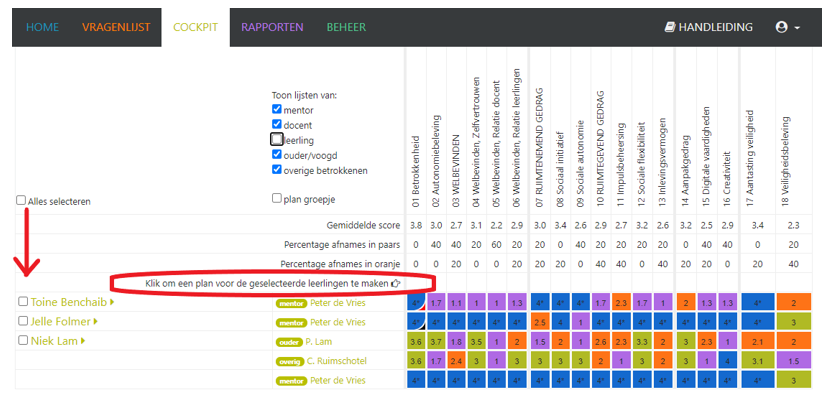Image resolution: width=830 pixels, height=398 pixels.
Task: Click Peter de Vries in Toine's row
Action: 338,303
